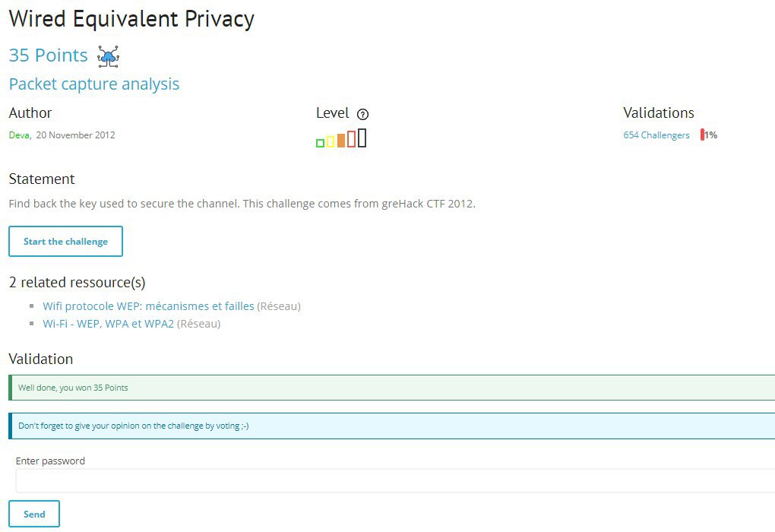Click the red fourth difficulty level bar
This screenshot has width=775, height=532.
tap(352, 139)
